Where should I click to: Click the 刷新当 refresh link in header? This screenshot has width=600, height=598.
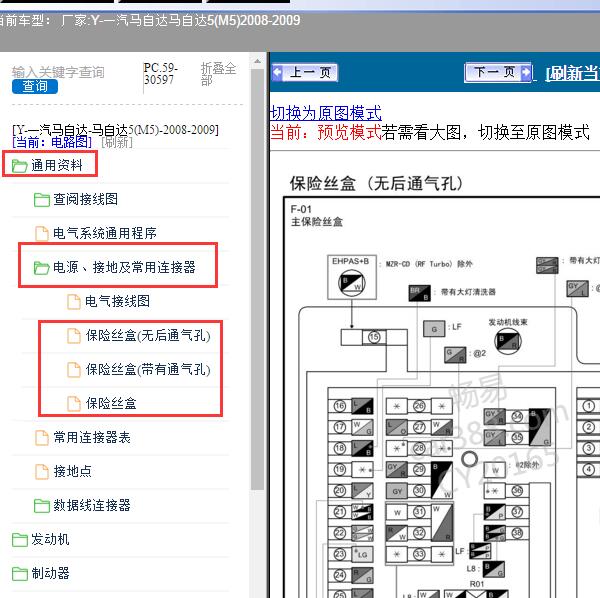tap(573, 73)
